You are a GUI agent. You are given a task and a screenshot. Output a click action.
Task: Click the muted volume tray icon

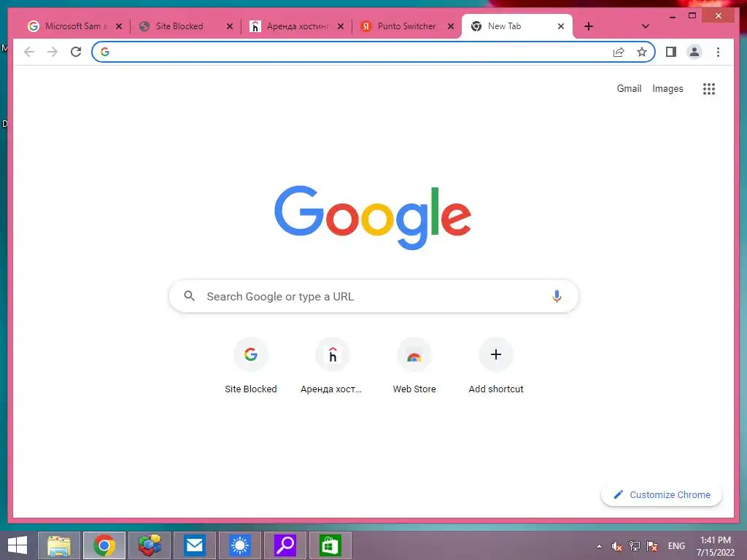(x=617, y=546)
